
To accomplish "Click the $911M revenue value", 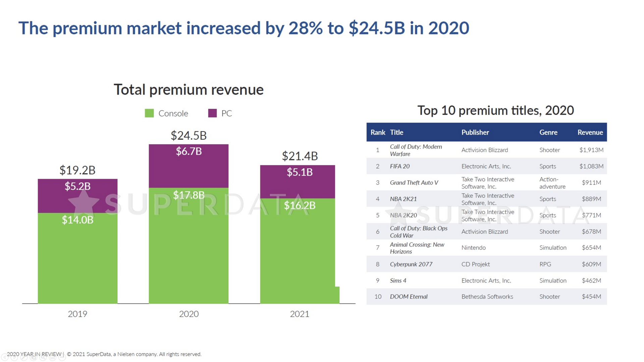I will [591, 183].
